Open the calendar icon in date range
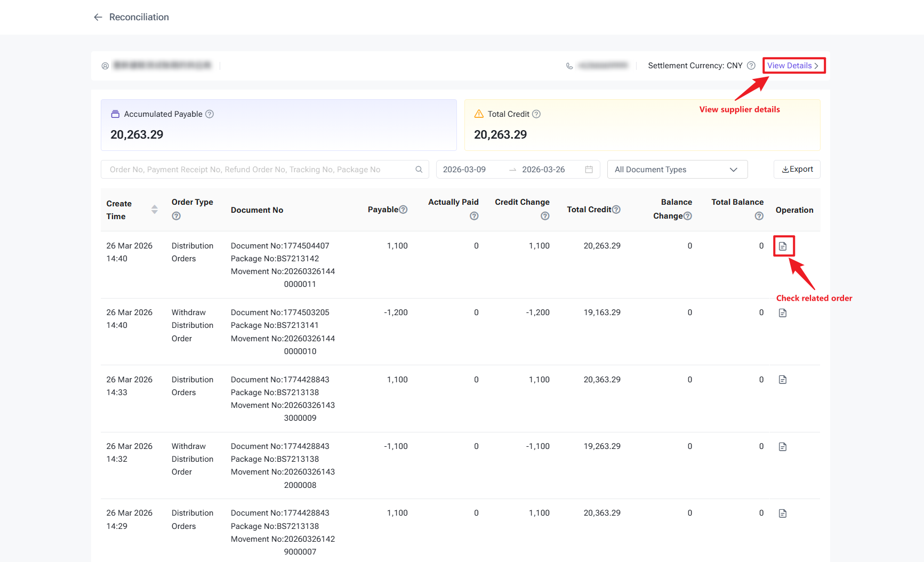This screenshot has width=924, height=562. (589, 170)
